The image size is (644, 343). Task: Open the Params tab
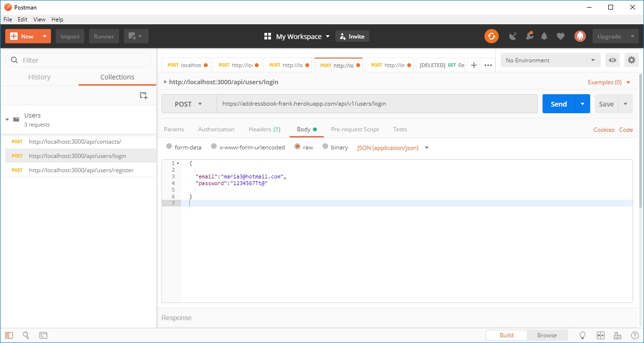click(x=174, y=129)
